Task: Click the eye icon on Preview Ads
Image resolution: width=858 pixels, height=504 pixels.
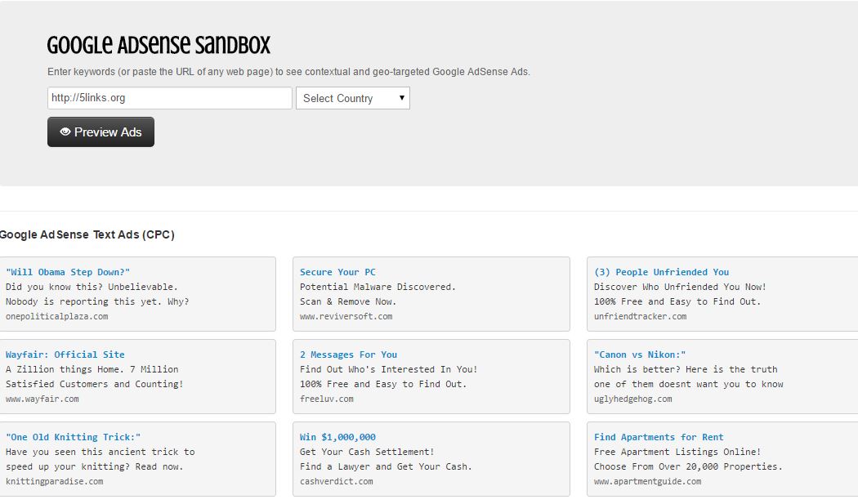Action: coord(65,132)
